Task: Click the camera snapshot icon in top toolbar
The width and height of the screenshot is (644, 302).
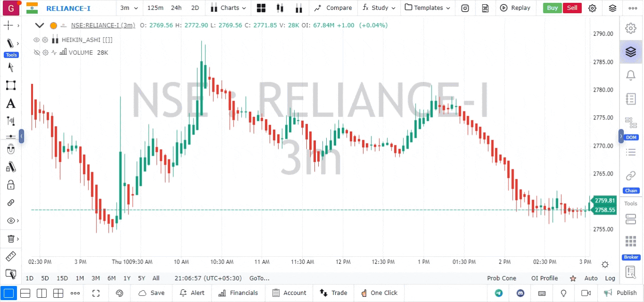Action: pyautogui.click(x=465, y=8)
